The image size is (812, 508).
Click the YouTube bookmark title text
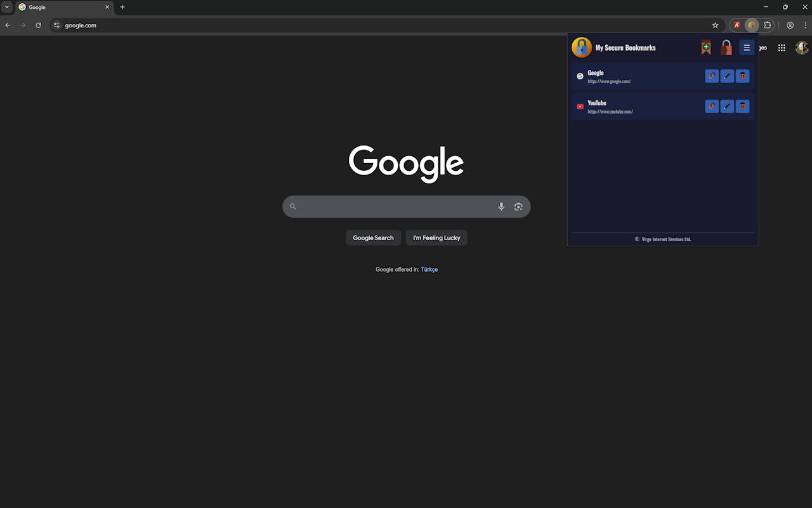tap(597, 103)
